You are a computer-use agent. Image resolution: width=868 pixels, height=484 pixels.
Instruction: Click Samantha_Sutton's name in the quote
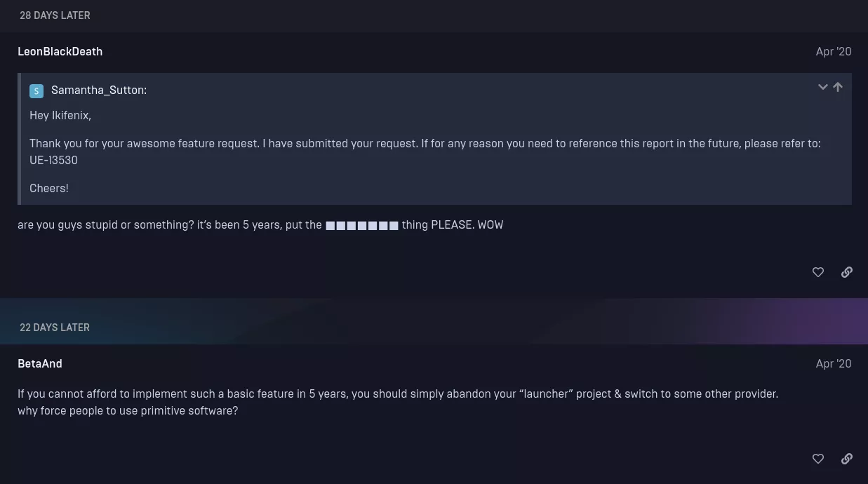point(99,90)
